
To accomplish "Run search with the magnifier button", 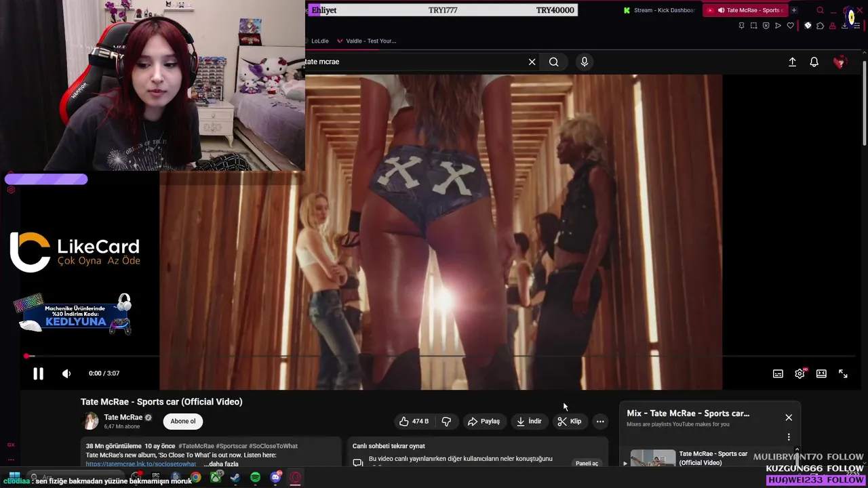I will [x=554, y=62].
